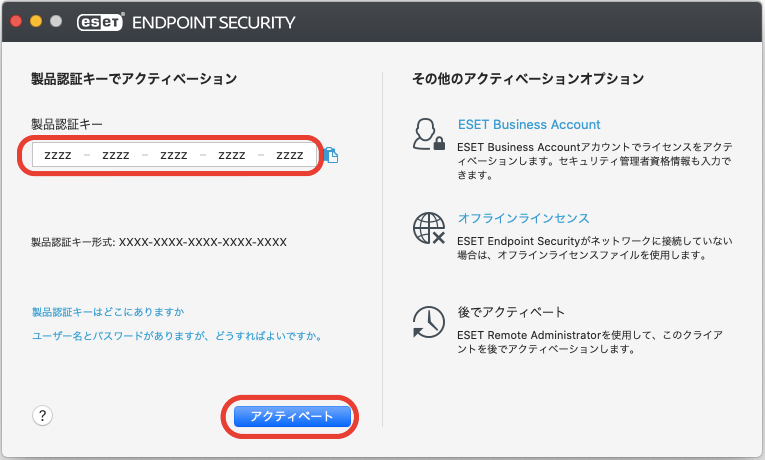Open the ESET Business Account link
This screenshot has height=460, width=765.
pyautogui.click(x=529, y=125)
